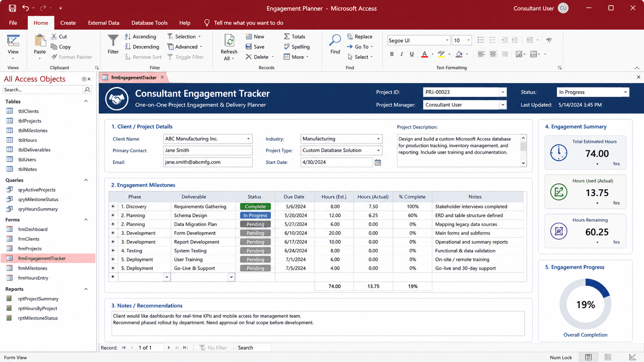Expand the Discovery milestone row
The image size is (644, 362).
(113, 207)
